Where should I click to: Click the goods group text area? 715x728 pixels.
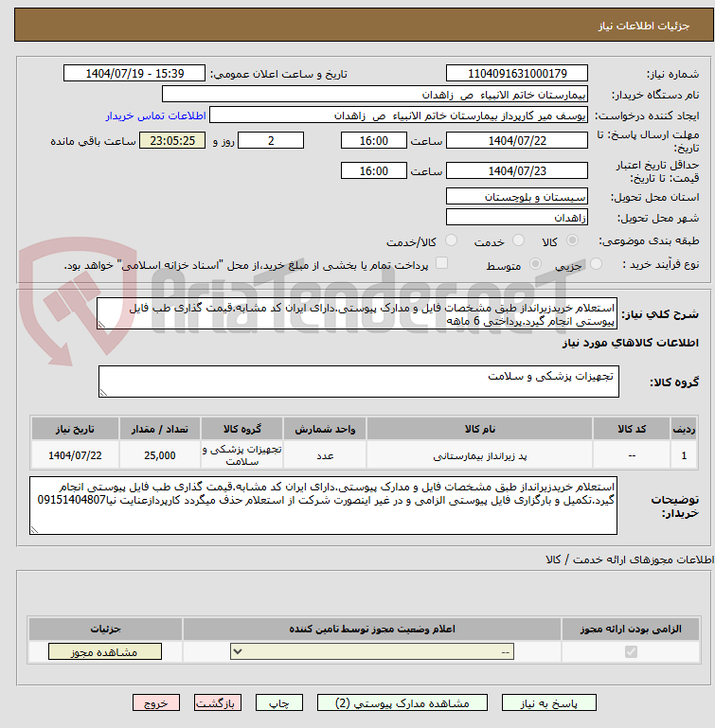(359, 382)
